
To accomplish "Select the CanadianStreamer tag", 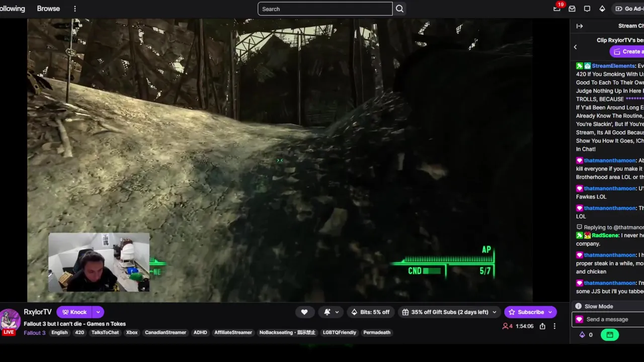I will [x=166, y=332].
